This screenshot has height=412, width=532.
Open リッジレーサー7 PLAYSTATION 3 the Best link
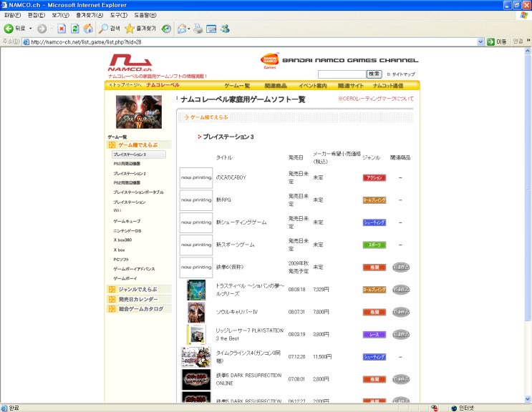[x=250, y=335]
